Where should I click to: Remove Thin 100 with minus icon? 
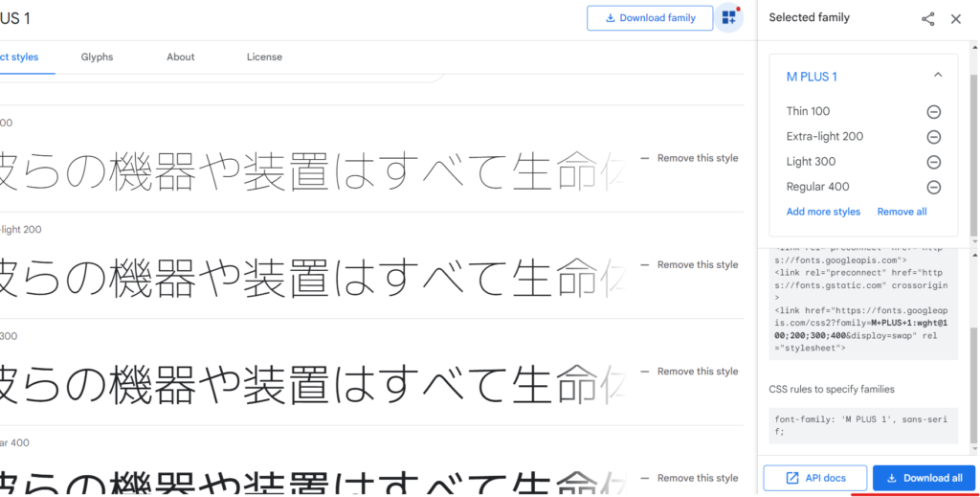tap(934, 112)
